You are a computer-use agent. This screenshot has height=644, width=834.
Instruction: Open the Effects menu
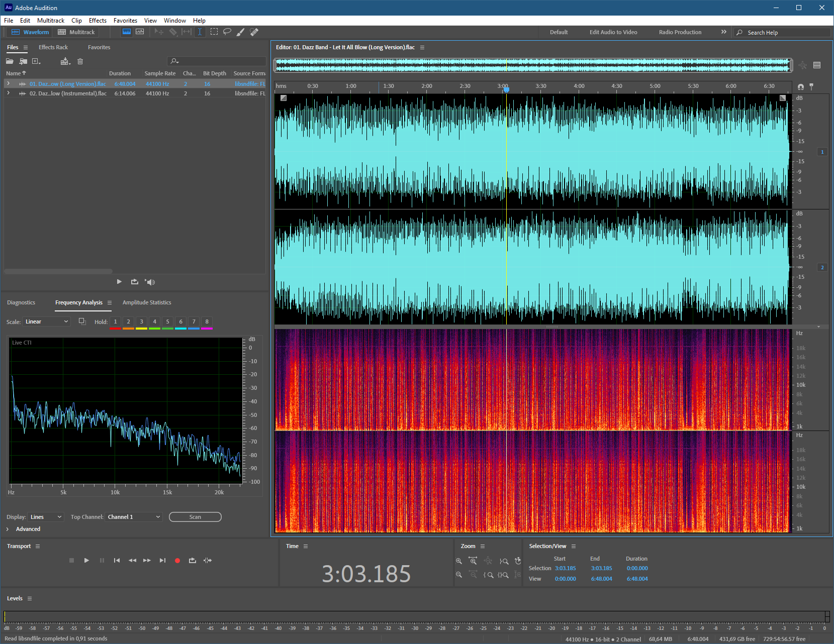pos(98,21)
